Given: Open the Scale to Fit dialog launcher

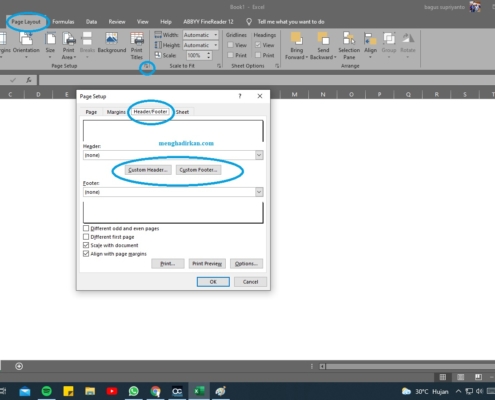Looking at the screenshot, I should [219, 66].
